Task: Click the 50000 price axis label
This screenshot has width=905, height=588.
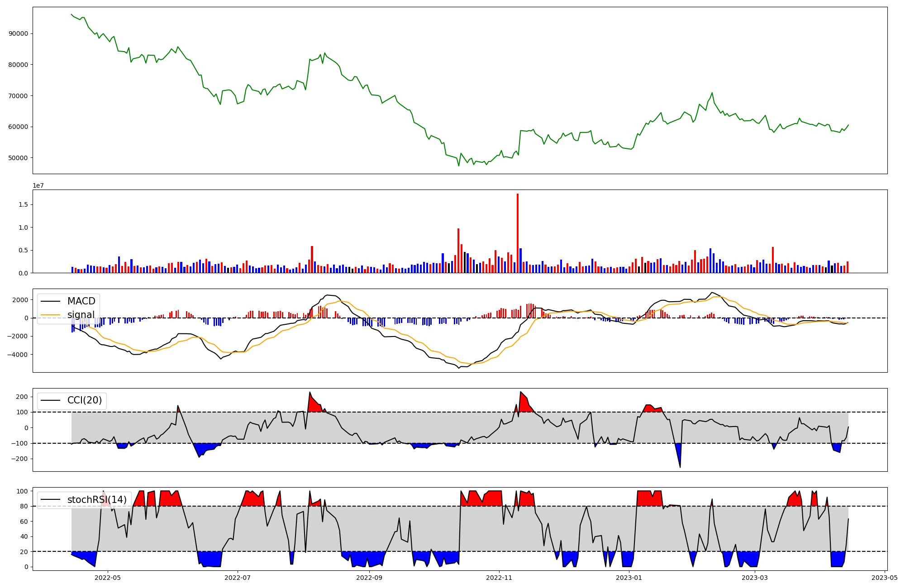Action: (18, 158)
